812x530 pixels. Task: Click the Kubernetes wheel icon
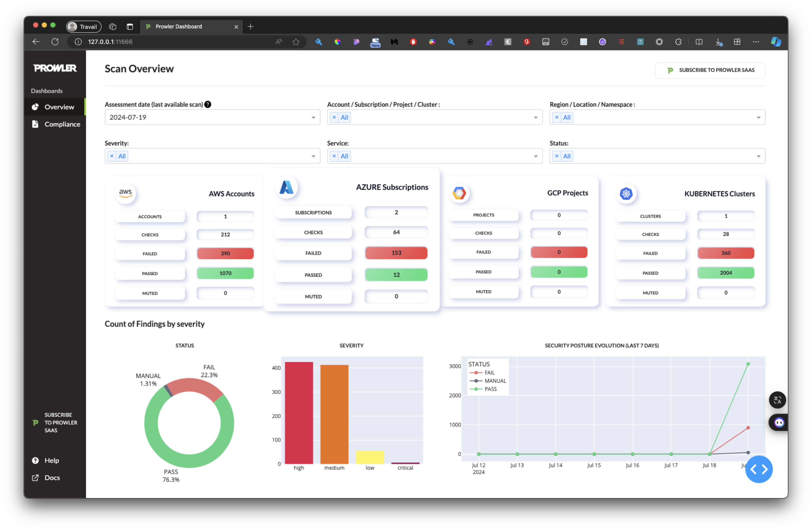(x=626, y=194)
